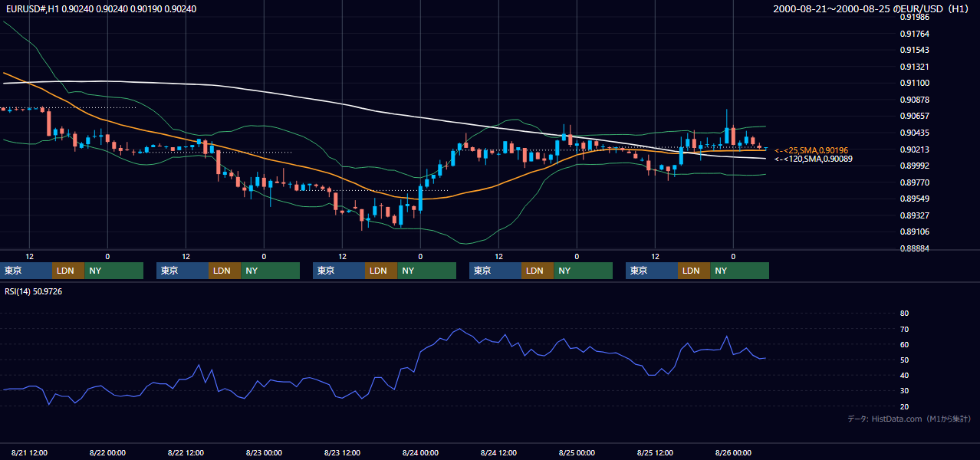Click the 0.91543 price level label
The height and width of the screenshot is (460, 980).
915,50
